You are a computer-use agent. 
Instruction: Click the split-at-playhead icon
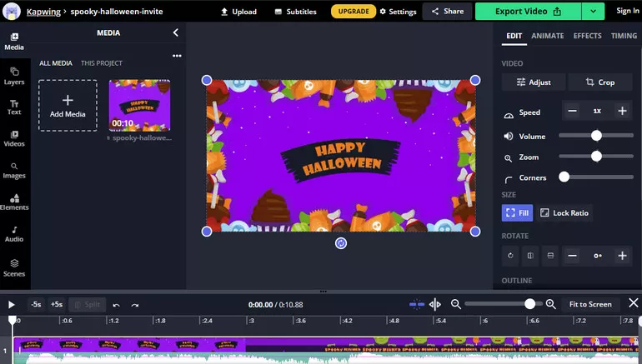435,304
